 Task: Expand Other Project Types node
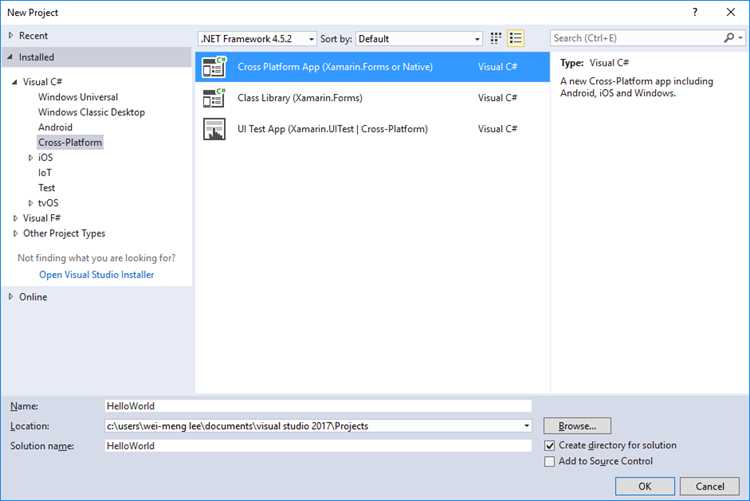pyautogui.click(x=15, y=234)
